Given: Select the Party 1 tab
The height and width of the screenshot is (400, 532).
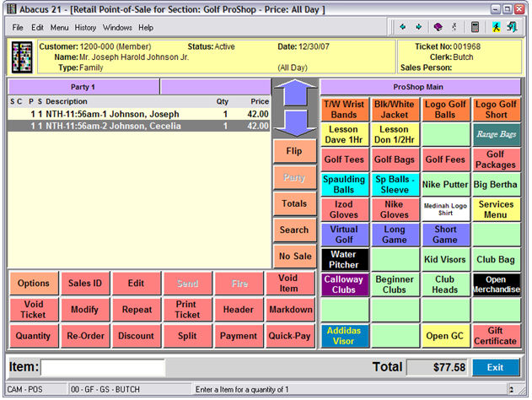Looking at the screenshot, I should [x=83, y=87].
